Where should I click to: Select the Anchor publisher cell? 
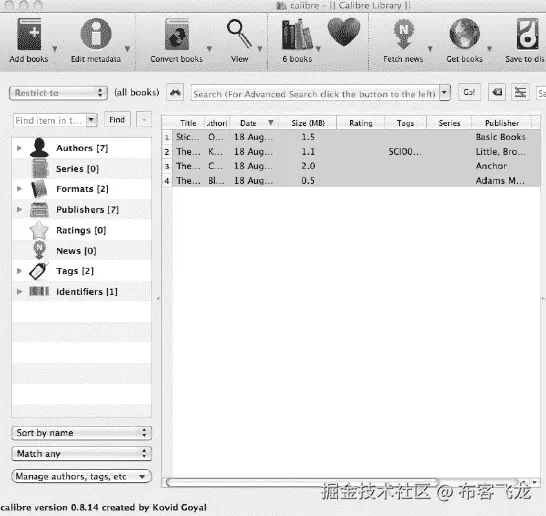point(491,166)
